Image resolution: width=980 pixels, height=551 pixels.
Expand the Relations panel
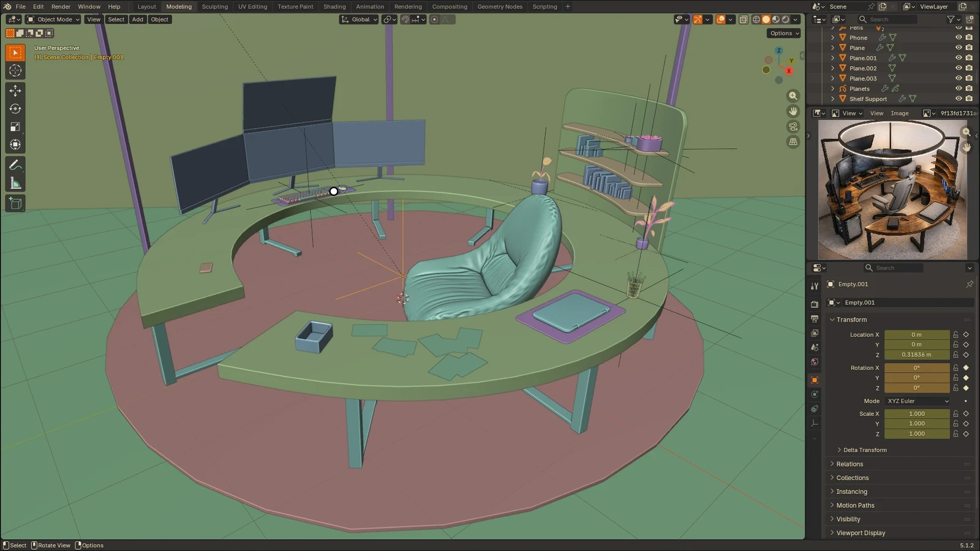(x=850, y=464)
